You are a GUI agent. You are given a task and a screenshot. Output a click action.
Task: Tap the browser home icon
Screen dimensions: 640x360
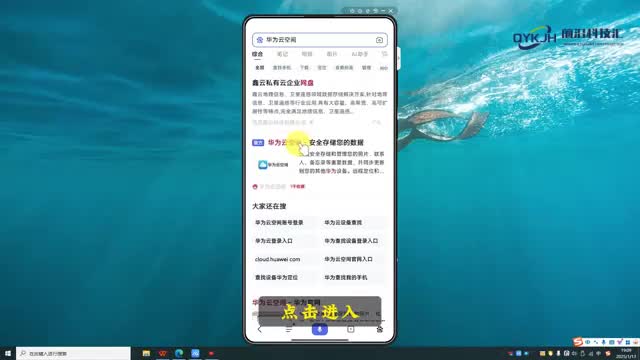(380, 329)
